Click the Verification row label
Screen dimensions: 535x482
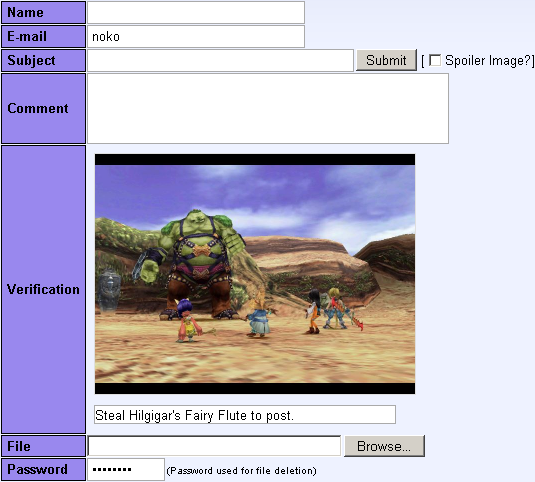click(43, 289)
